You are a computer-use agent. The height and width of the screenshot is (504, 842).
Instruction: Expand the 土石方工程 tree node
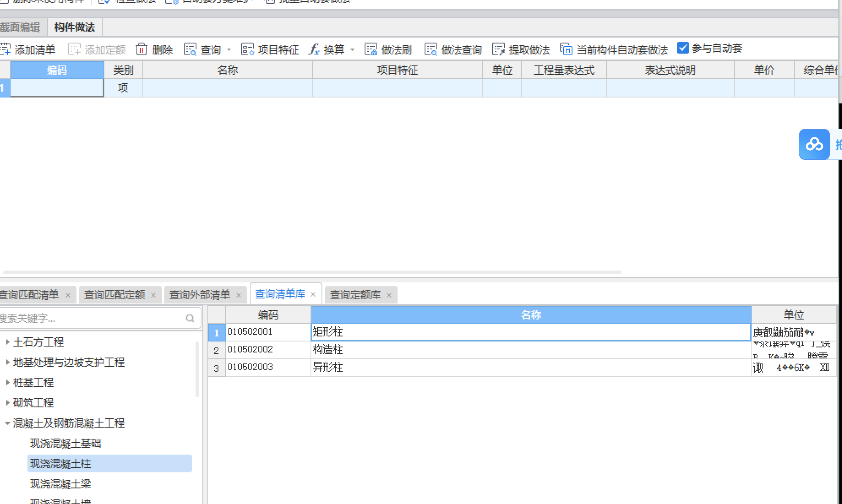8,342
